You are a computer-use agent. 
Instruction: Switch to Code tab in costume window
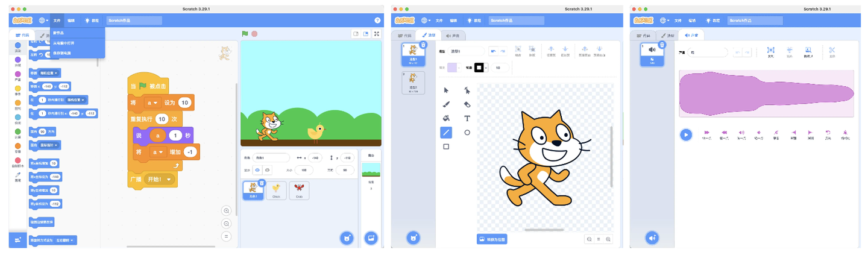[x=404, y=36]
